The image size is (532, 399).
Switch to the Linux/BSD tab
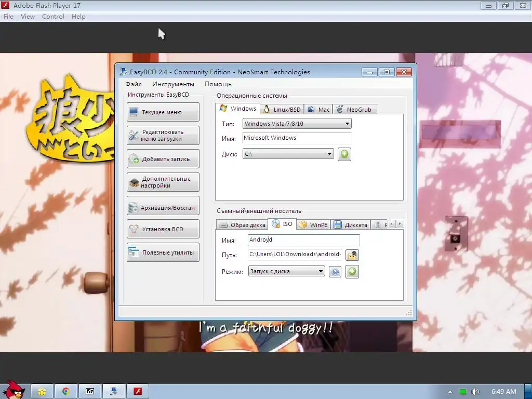pos(282,110)
